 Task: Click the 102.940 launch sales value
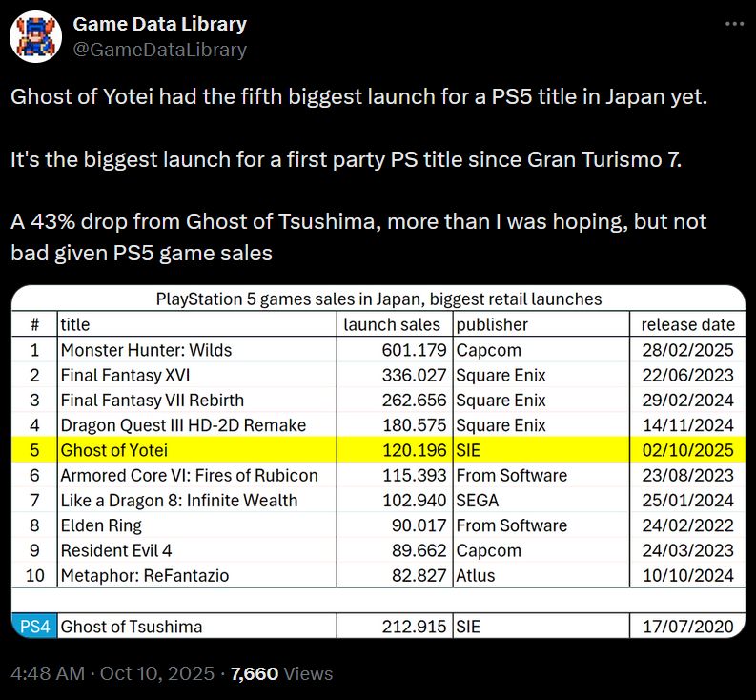click(414, 501)
